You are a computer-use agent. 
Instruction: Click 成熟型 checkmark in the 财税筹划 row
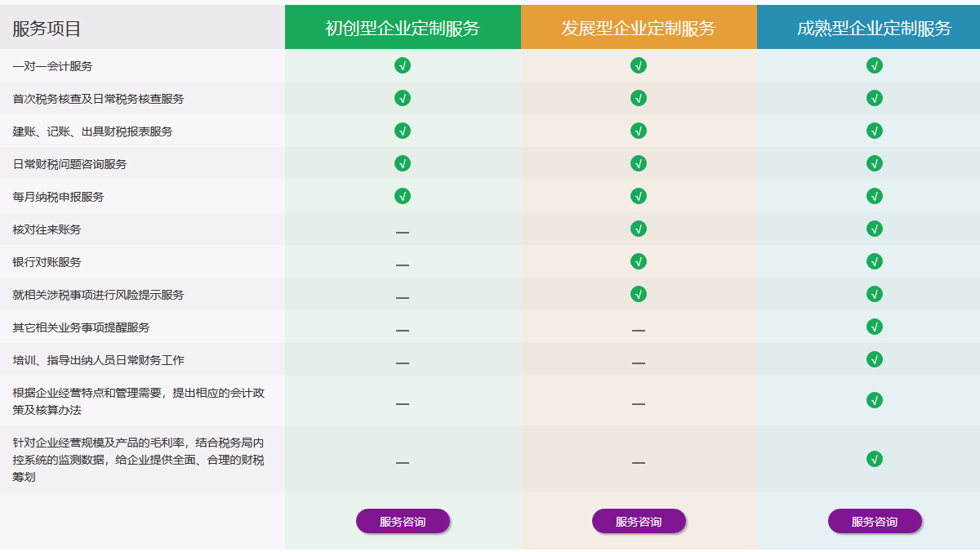875,459
